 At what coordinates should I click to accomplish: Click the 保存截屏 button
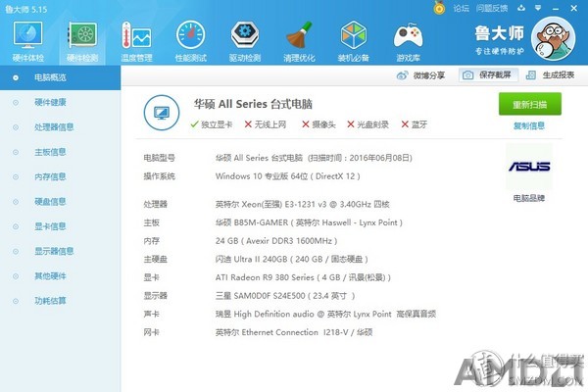pyautogui.click(x=488, y=75)
